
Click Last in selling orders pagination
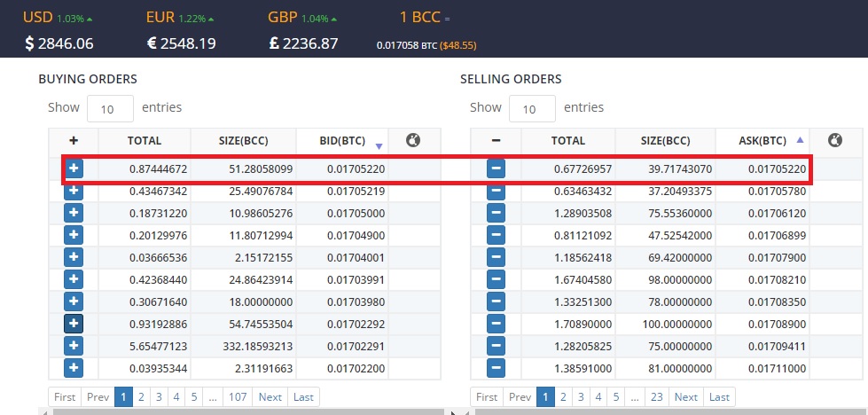click(719, 397)
